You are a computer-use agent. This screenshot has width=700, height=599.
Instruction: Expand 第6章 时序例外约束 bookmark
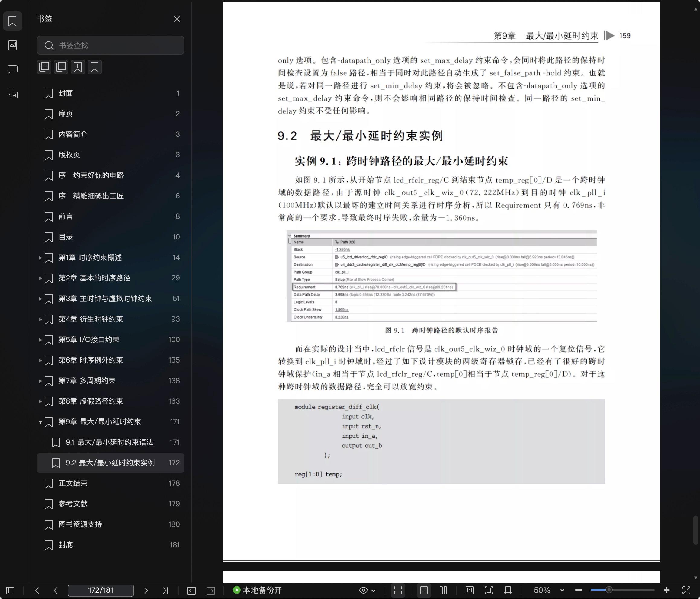[40, 360]
